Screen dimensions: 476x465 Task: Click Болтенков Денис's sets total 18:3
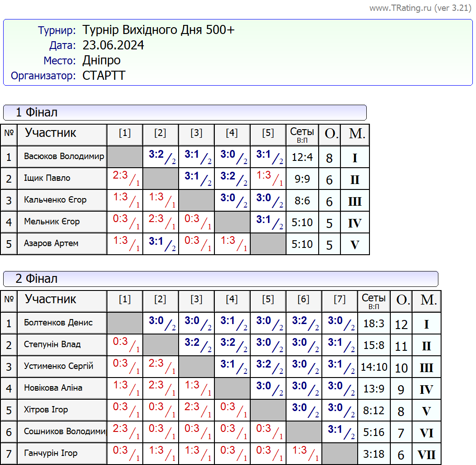(374, 324)
